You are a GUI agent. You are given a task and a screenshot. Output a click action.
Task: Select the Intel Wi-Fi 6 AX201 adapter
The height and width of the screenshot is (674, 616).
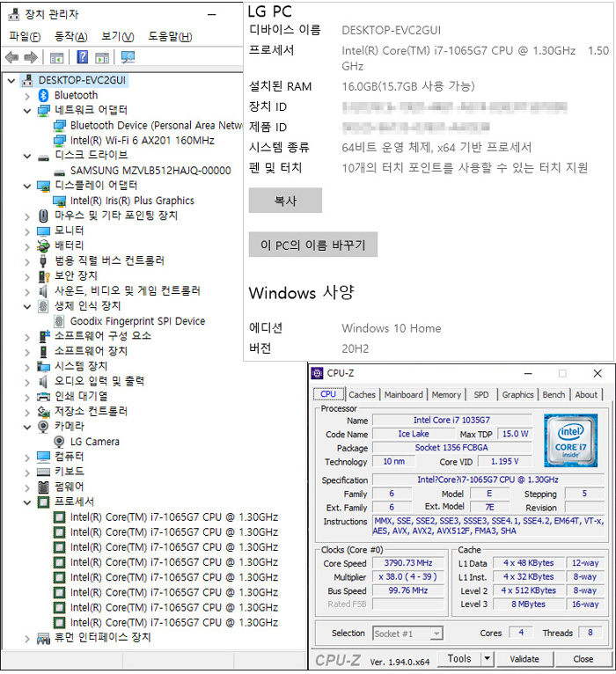(142, 141)
